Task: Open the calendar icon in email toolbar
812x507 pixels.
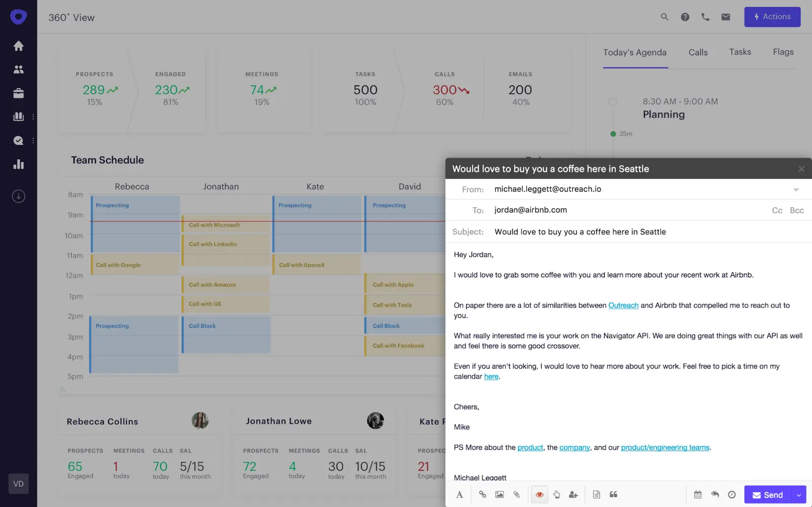Action: [x=698, y=494]
